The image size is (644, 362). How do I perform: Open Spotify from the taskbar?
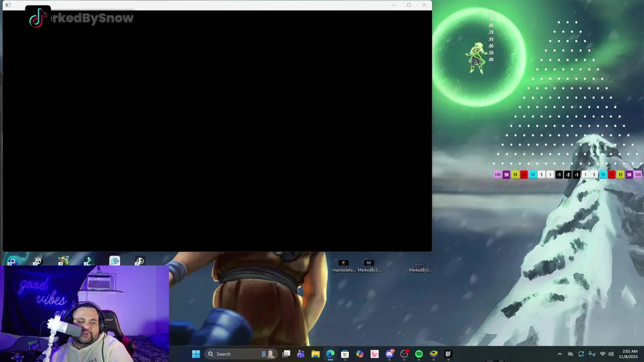[419, 354]
